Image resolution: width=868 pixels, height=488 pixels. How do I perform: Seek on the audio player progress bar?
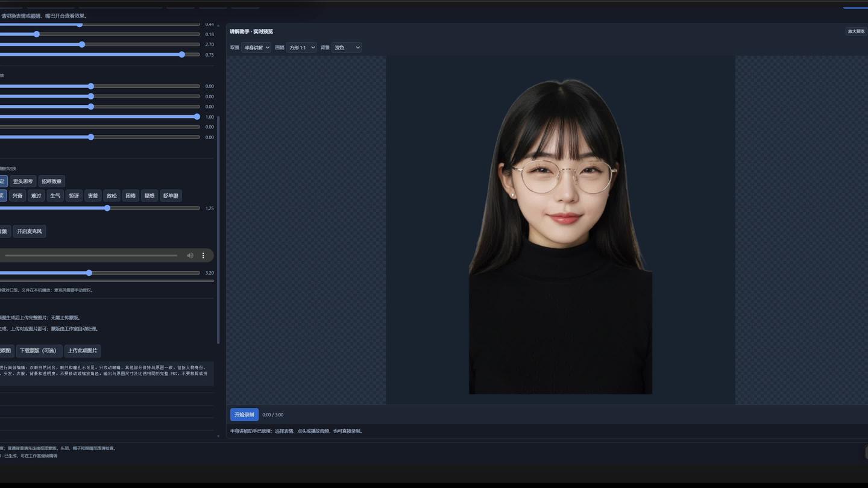91,255
